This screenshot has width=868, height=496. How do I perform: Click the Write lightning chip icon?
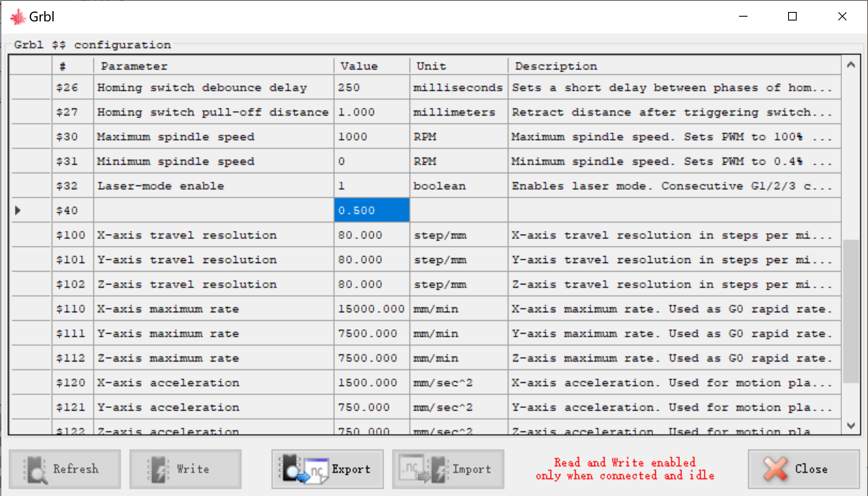(158, 469)
